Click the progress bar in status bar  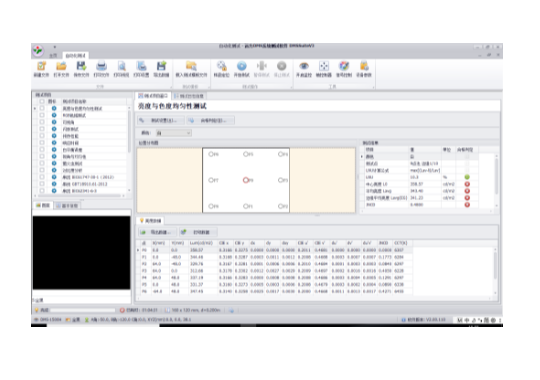[x=83, y=310]
